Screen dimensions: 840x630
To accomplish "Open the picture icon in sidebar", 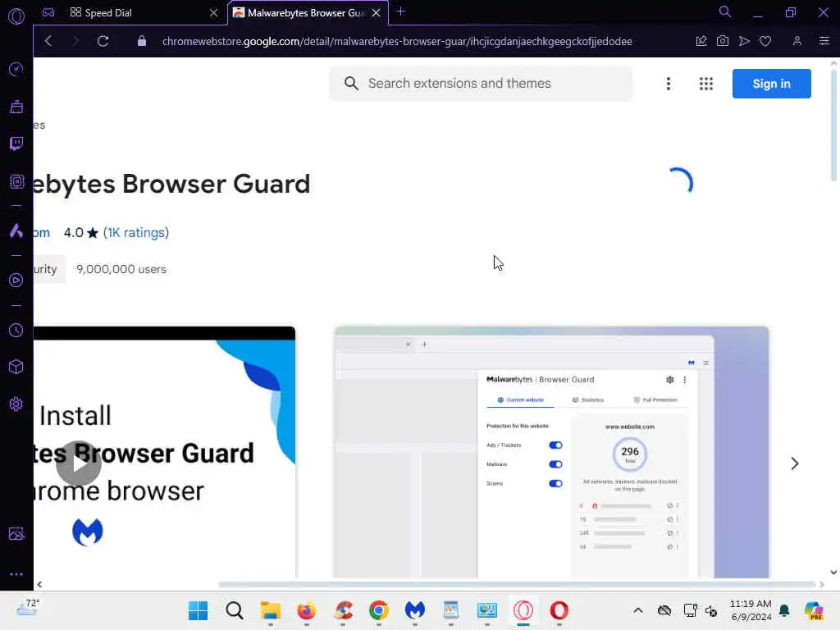I will 16,533.
